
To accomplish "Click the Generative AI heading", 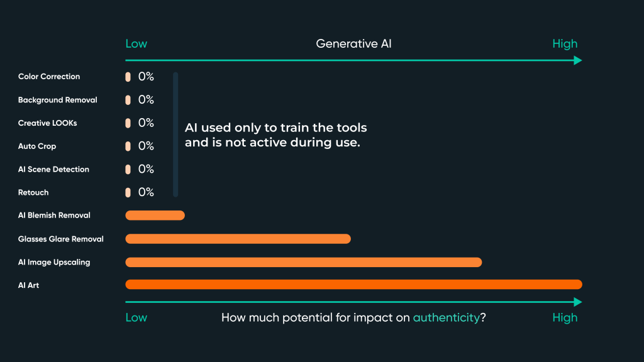I will coord(353,43).
